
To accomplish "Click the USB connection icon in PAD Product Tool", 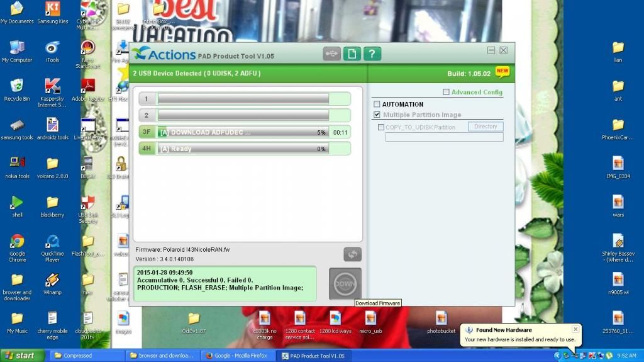I will pyautogui.click(x=331, y=54).
